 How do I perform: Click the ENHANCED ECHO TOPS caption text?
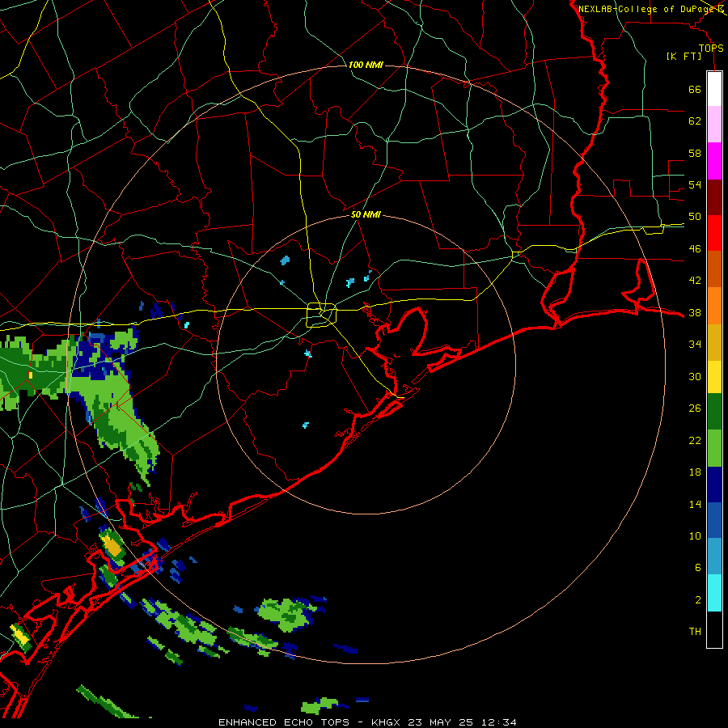284,722
